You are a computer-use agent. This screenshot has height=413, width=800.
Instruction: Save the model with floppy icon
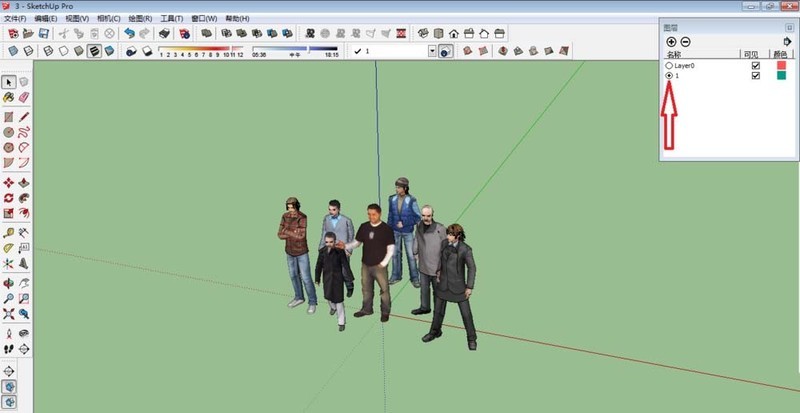pyautogui.click(x=43, y=33)
